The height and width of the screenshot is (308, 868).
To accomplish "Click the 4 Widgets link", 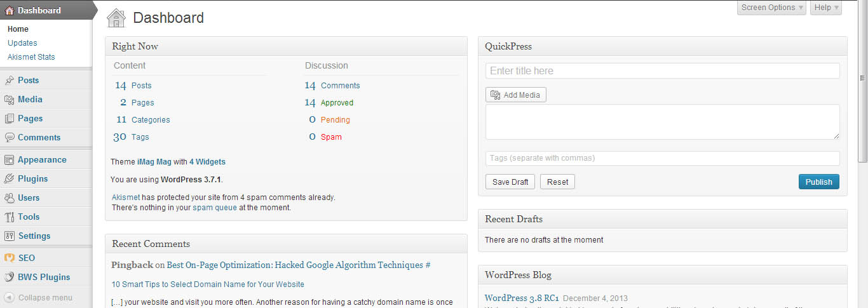I will pos(207,162).
